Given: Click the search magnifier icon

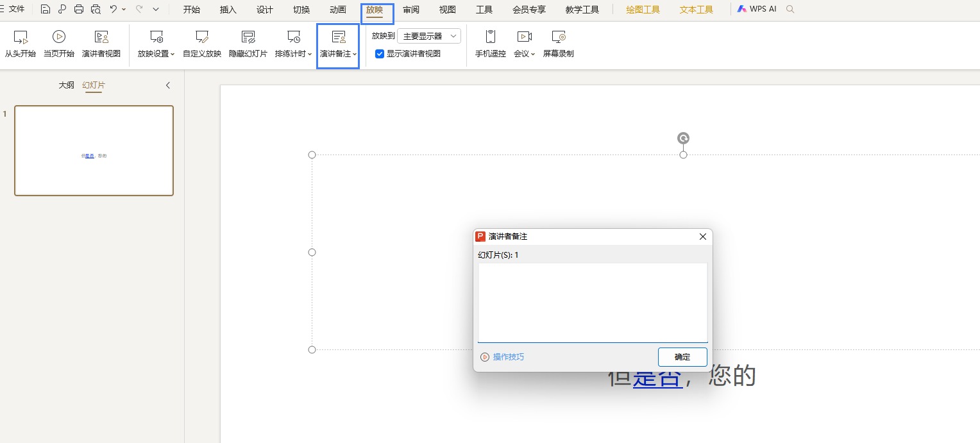Looking at the screenshot, I should pyautogui.click(x=790, y=9).
